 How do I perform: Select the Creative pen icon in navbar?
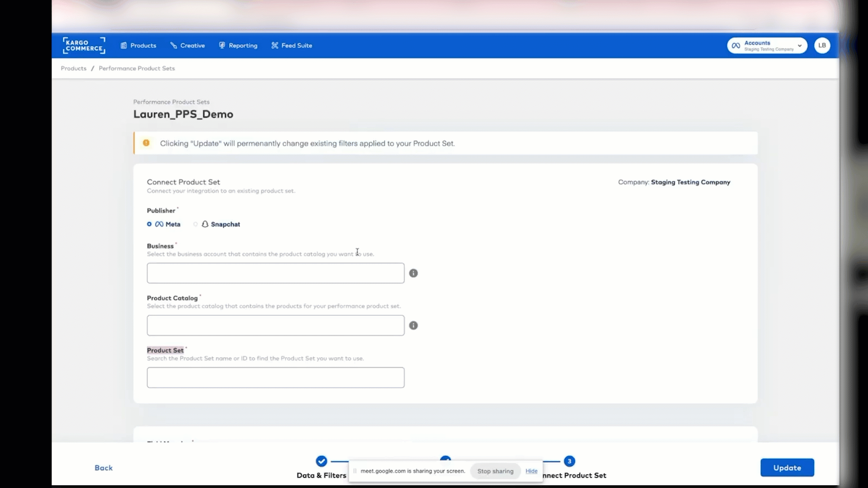(x=174, y=45)
